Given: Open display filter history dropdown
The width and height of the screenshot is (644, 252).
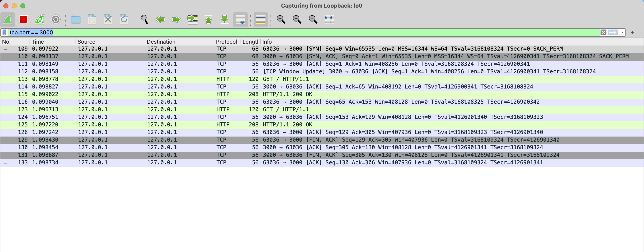Looking at the screenshot, I should point(622,32).
